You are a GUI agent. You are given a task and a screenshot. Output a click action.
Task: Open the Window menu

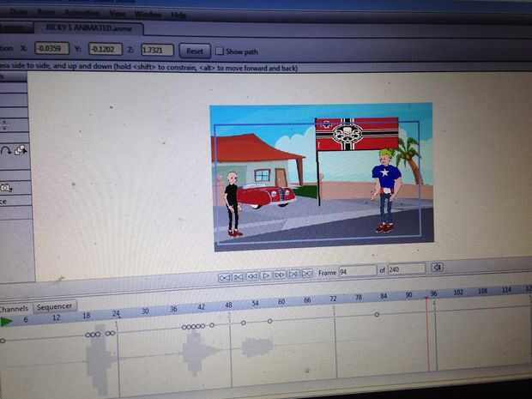tap(148, 15)
